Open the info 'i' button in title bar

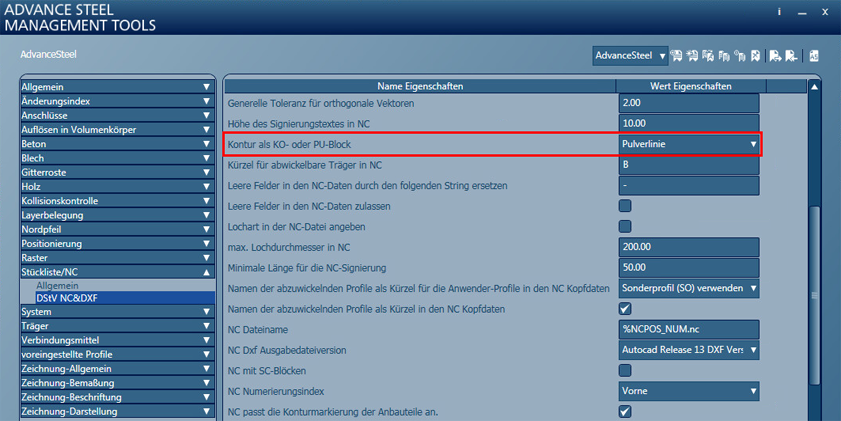(779, 12)
